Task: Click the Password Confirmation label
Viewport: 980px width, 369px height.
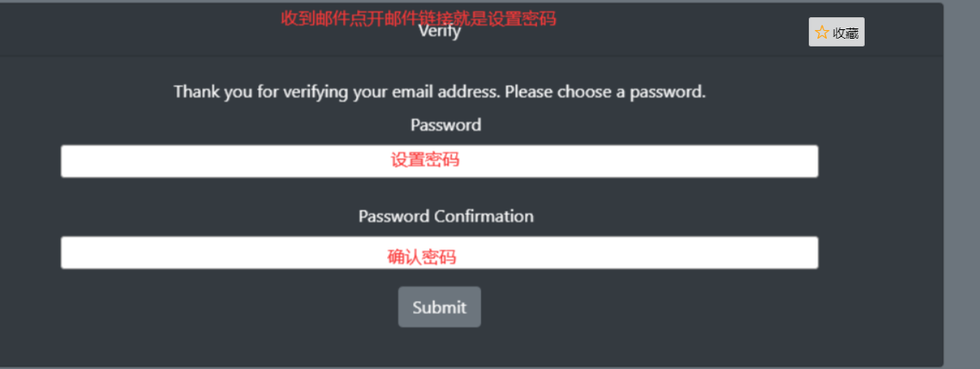Action: (446, 216)
